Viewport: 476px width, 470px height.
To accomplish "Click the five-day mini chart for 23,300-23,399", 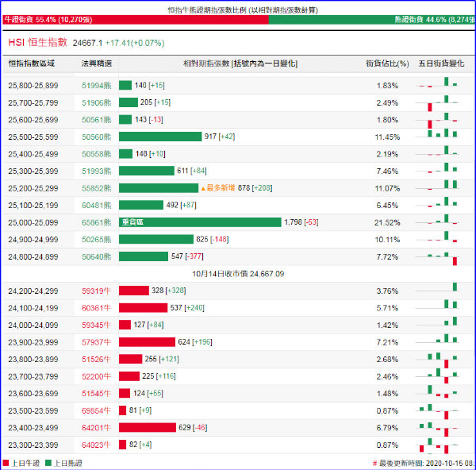I will click(x=437, y=445).
